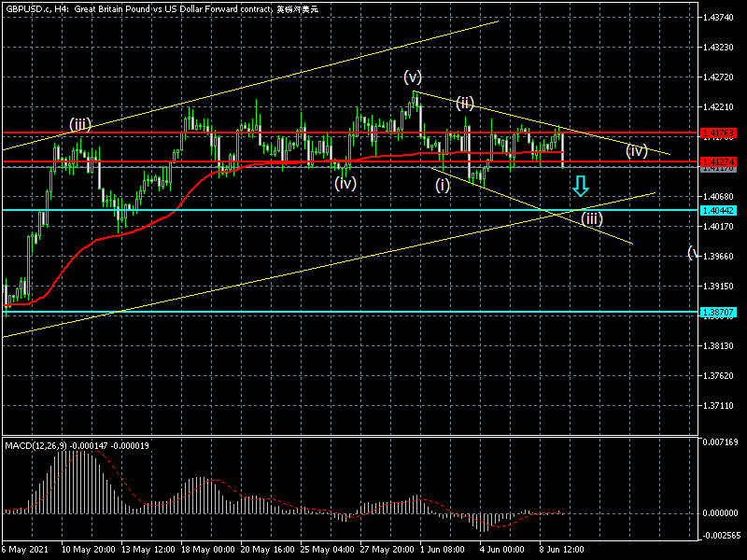This screenshot has height=560, width=747.
Task: Click the 20 May 16:00 time label
Action: [x=268, y=550]
